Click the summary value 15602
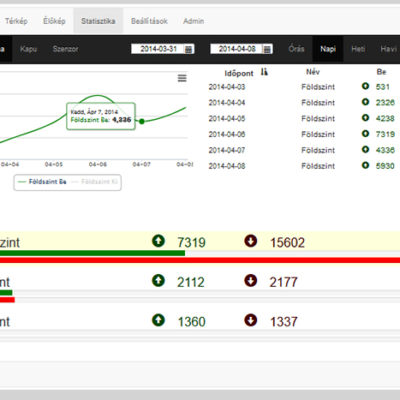 [287, 243]
